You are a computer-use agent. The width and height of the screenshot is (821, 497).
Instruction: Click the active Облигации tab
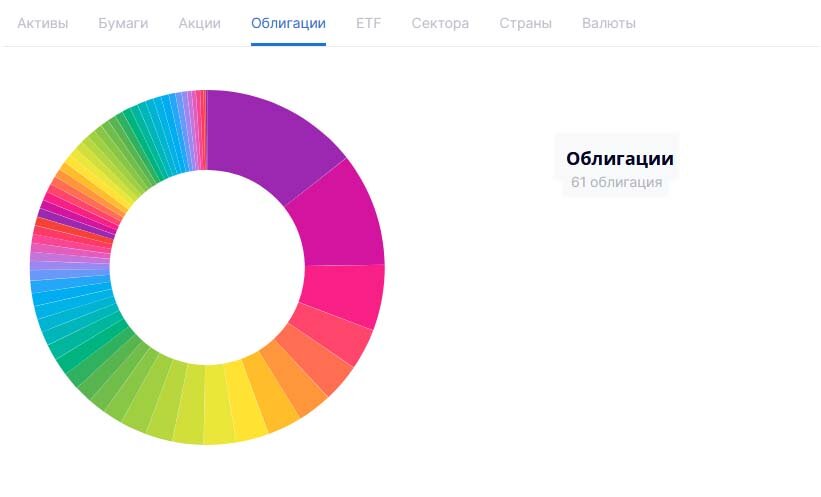(289, 24)
